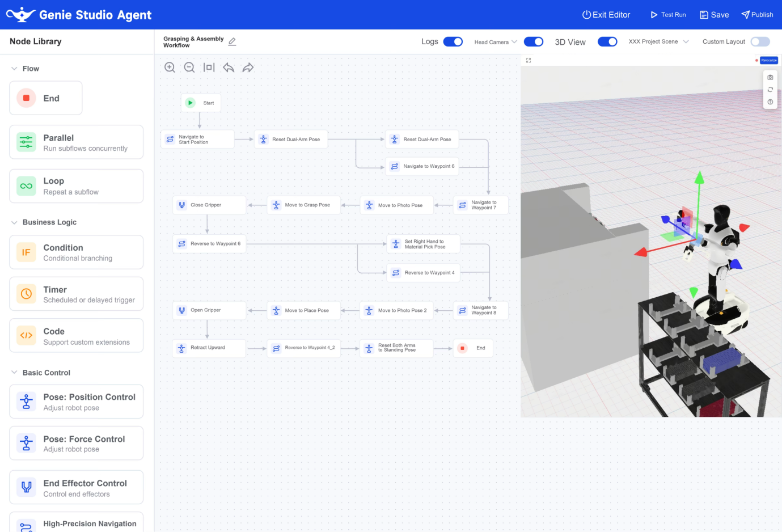Collapse the Business Logic section
Image resolution: width=782 pixels, height=532 pixels.
(14, 222)
